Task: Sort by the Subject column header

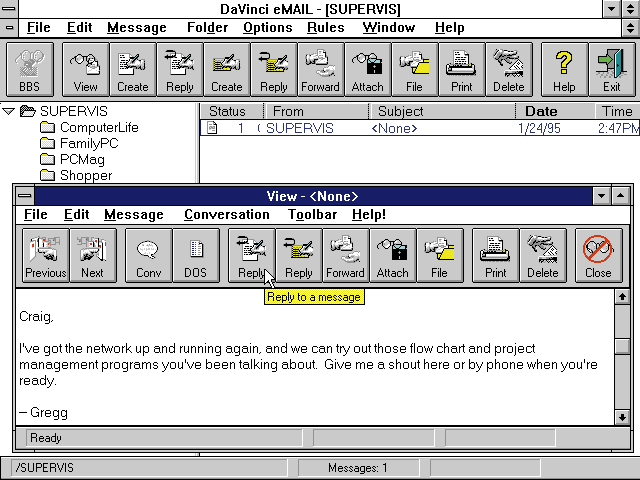Action: pyautogui.click(x=442, y=111)
